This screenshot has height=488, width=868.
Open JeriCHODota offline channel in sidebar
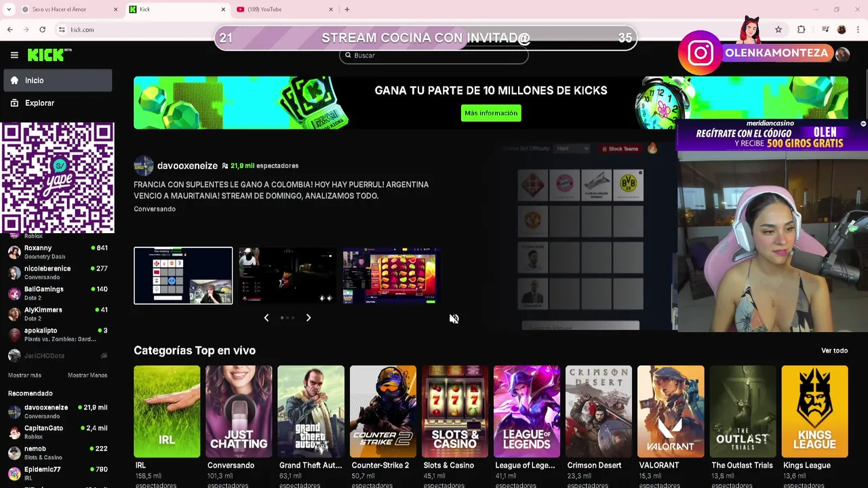coord(58,356)
